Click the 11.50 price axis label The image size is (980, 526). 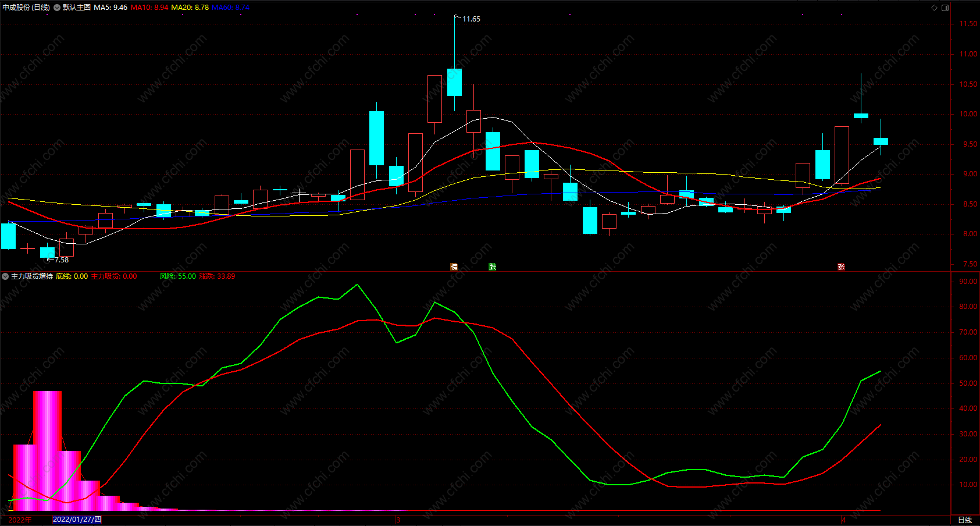[x=968, y=24]
